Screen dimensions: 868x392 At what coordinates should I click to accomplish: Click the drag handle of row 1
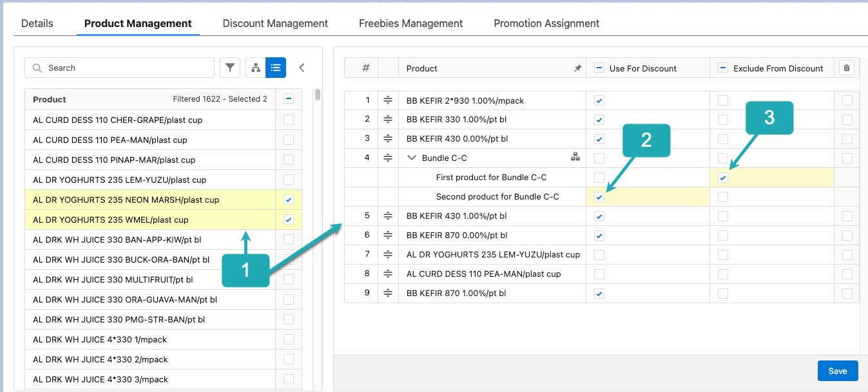388,100
